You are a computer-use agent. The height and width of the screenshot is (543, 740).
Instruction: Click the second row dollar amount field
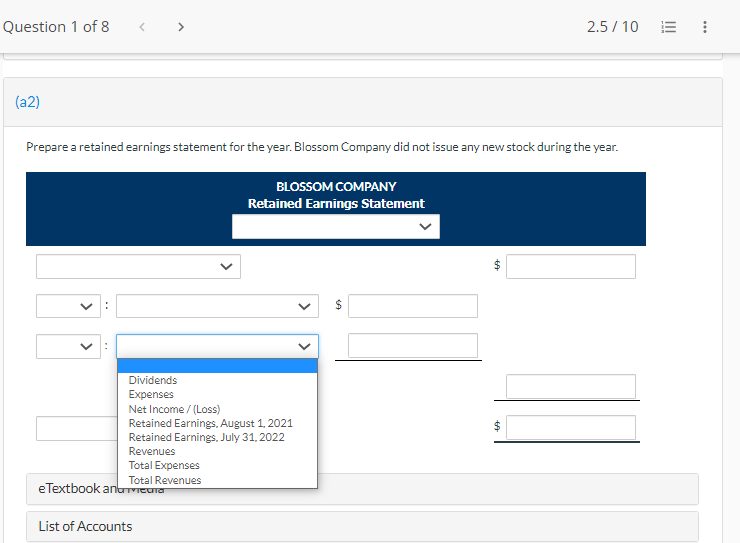[413, 306]
